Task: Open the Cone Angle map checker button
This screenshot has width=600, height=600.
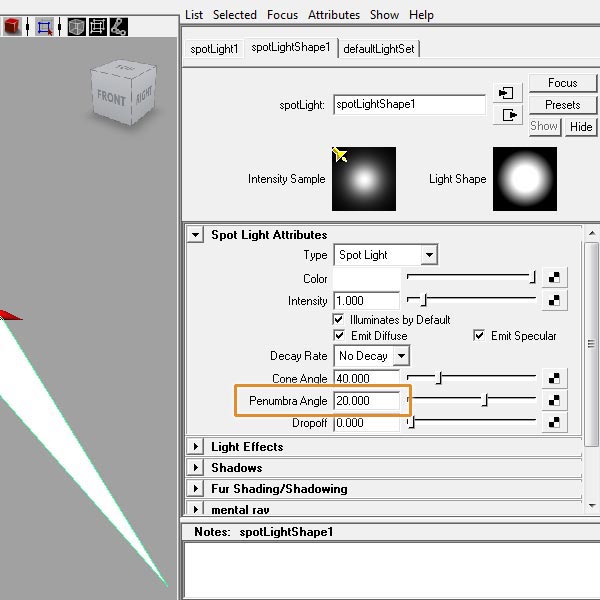Action: pyautogui.click(x=554, y=378)
